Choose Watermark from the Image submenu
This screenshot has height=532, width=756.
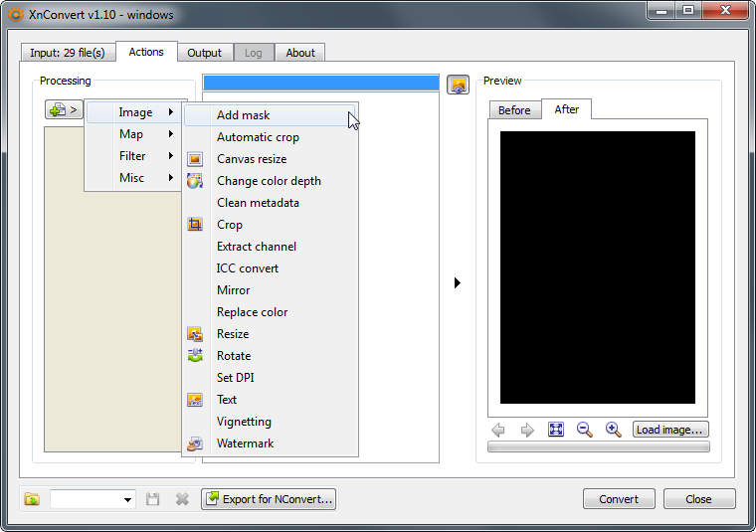click(245, 443)
